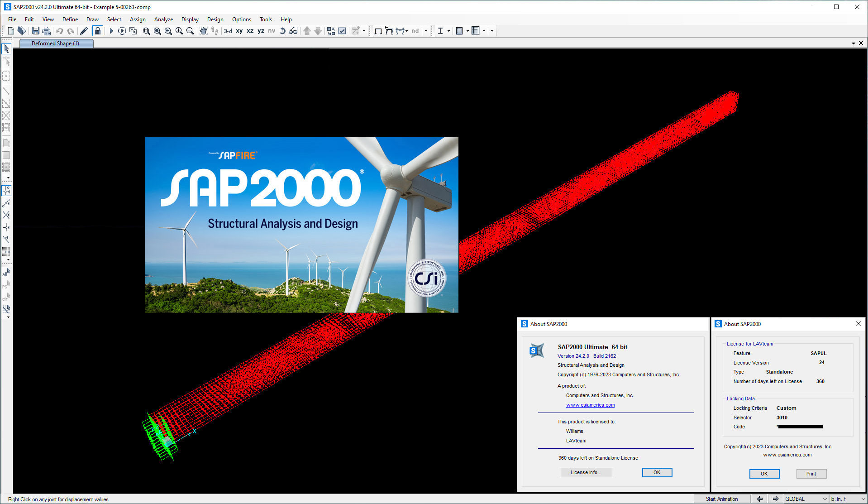Open the GLOBAL coordinate system dropdown
The width and height of the screenshot is (868, 504).
point(806,499)
